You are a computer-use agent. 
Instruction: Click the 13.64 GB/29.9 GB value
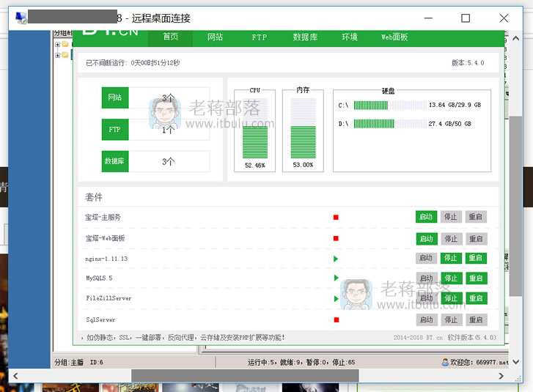click(x=455, y=105)
